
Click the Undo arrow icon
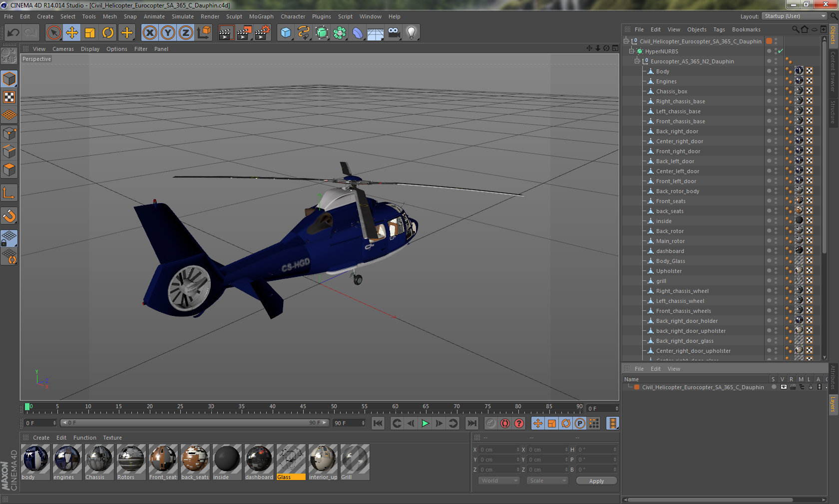click(x=13, y=33)
